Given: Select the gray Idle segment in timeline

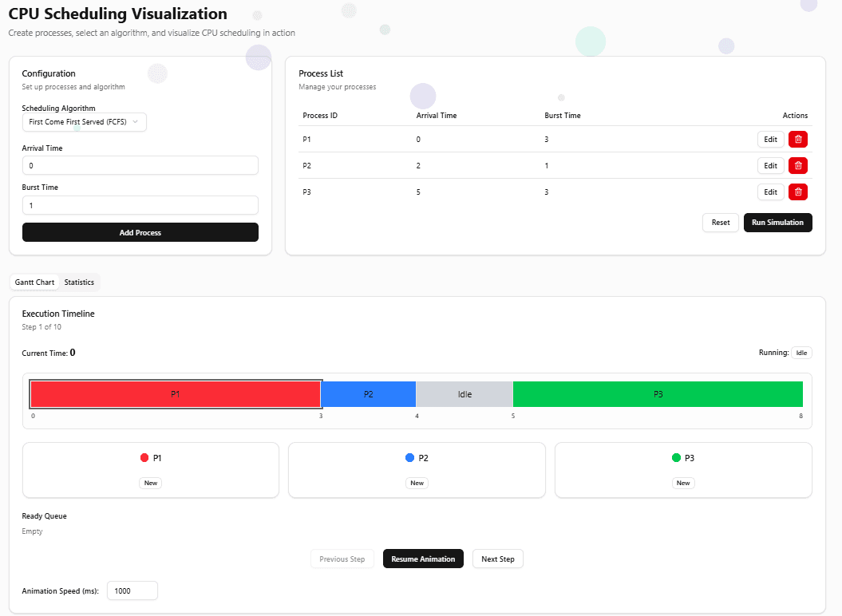Looking at the screenshot, I should [464, 394].
